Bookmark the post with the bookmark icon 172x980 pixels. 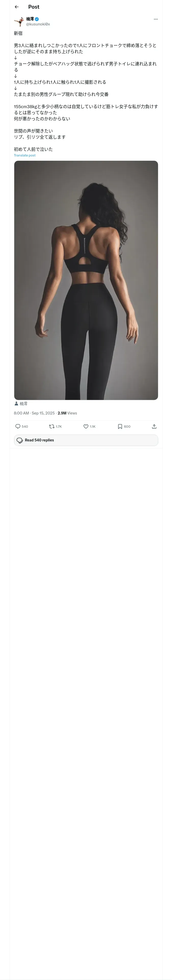pyautogui.click(x=120, y=426)
